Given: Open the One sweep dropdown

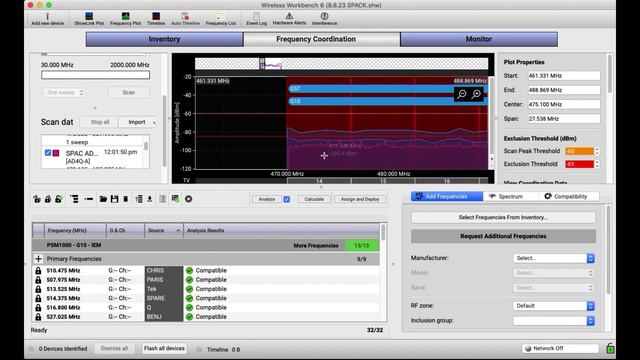Looking at the screenshot, I should coord(64,93).
